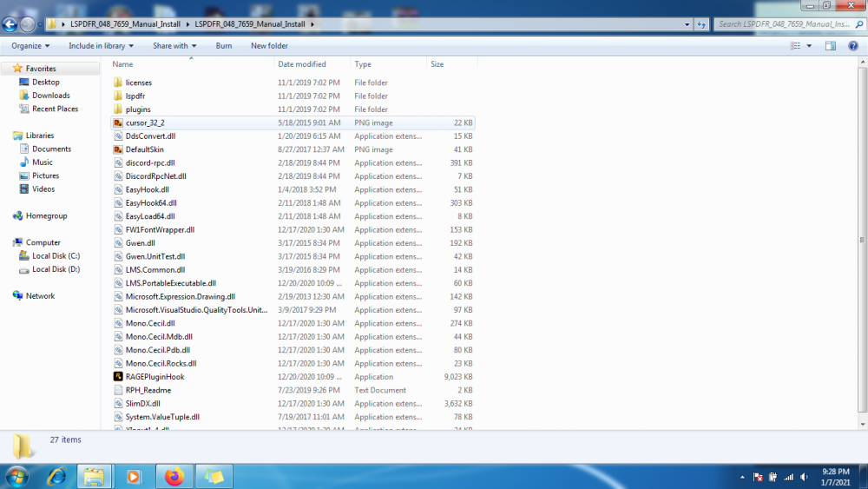Viewport: 868px width, 489px height.
Task: Open Pictures library
Action: (45, 175)
